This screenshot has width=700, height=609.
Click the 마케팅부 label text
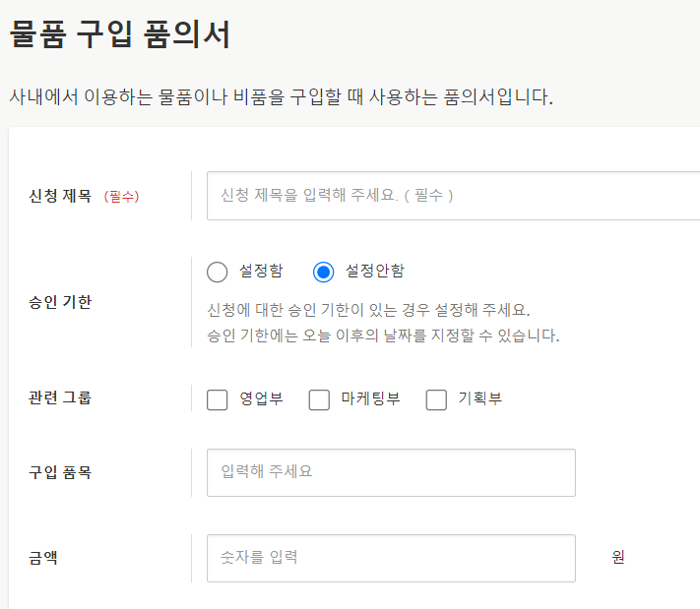pos(370,398)
